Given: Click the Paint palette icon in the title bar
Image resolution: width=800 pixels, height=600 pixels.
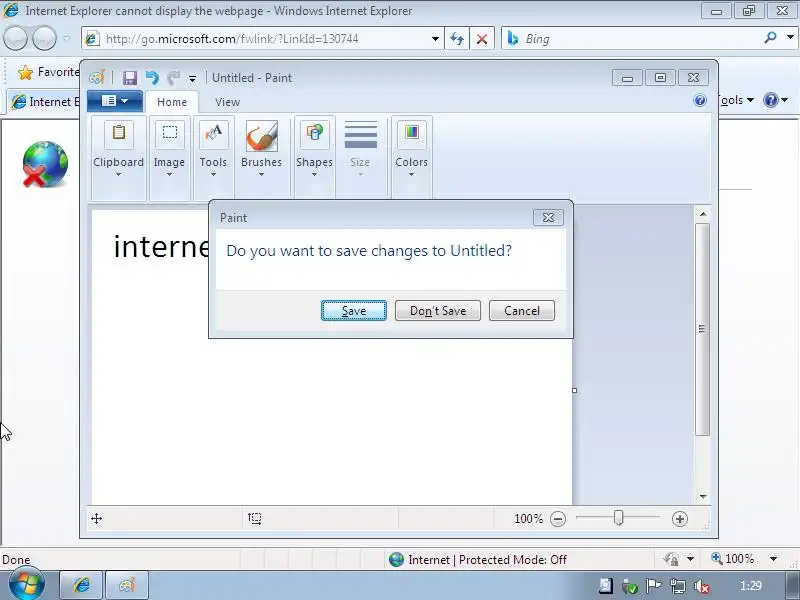Looking at the screenshot, I should click(97, 78).
